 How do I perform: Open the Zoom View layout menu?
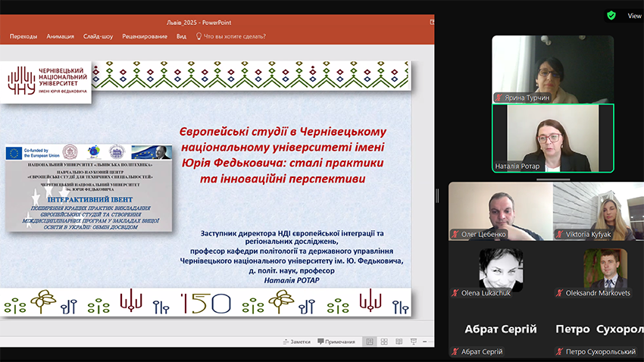pyautogui.click(x=633, y=15)
